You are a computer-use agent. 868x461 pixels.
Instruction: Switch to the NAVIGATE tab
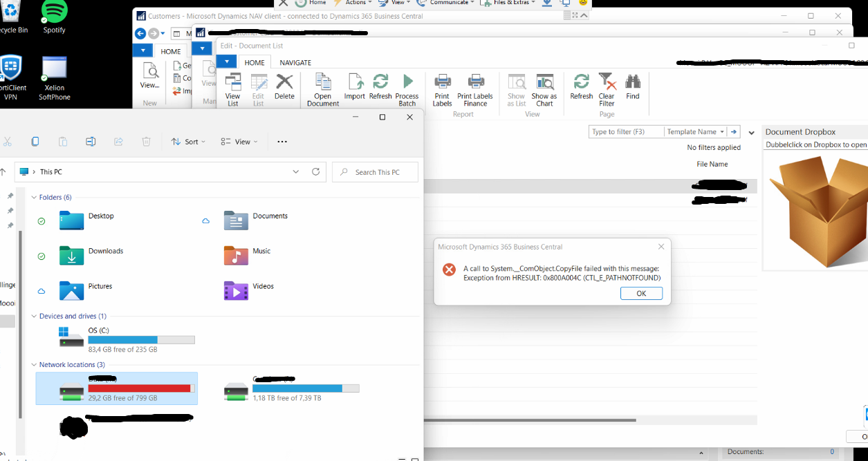tap(295, 62)
